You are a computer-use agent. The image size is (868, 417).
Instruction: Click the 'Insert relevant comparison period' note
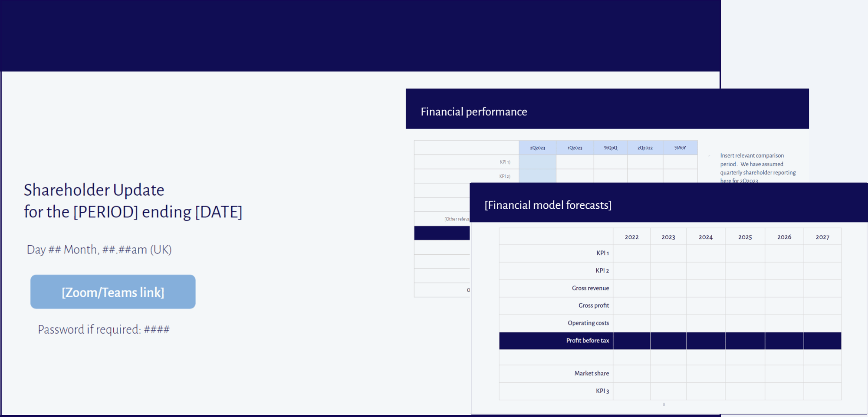click(758, 168)
